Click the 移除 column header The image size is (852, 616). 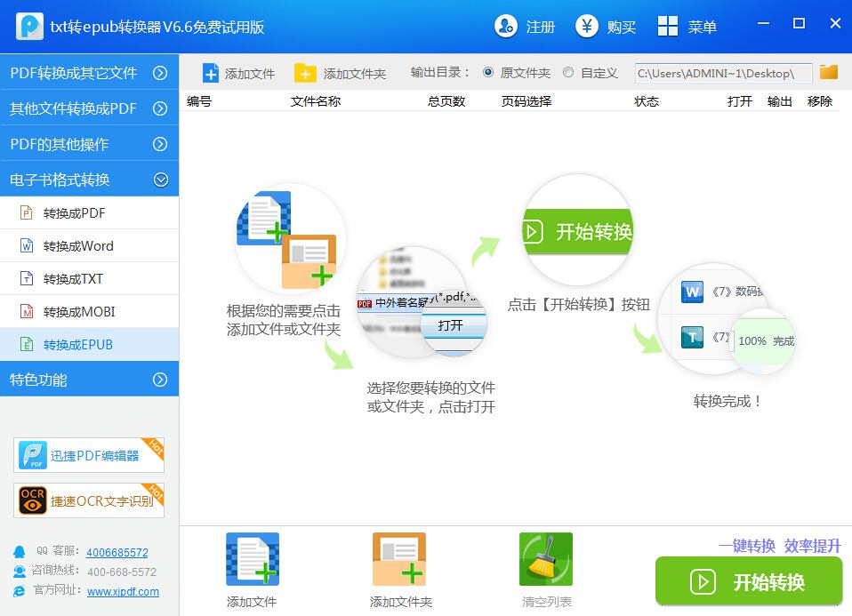coord(819,101)
